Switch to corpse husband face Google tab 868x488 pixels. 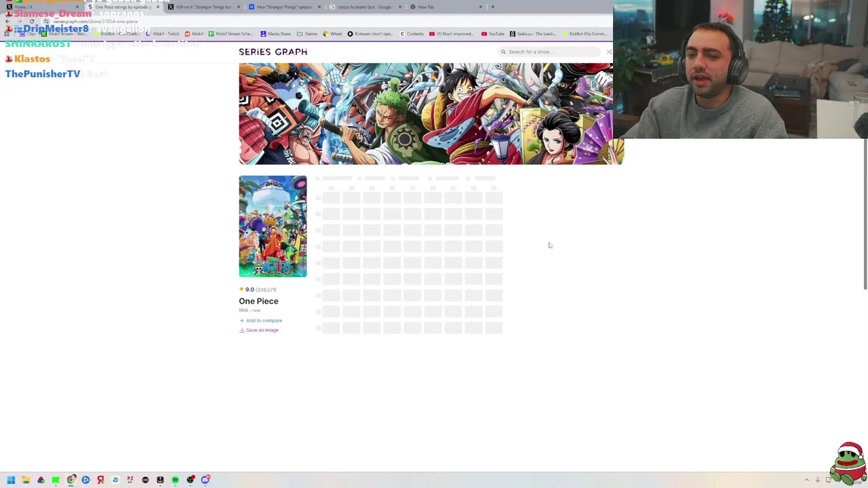tap(364, 7)
